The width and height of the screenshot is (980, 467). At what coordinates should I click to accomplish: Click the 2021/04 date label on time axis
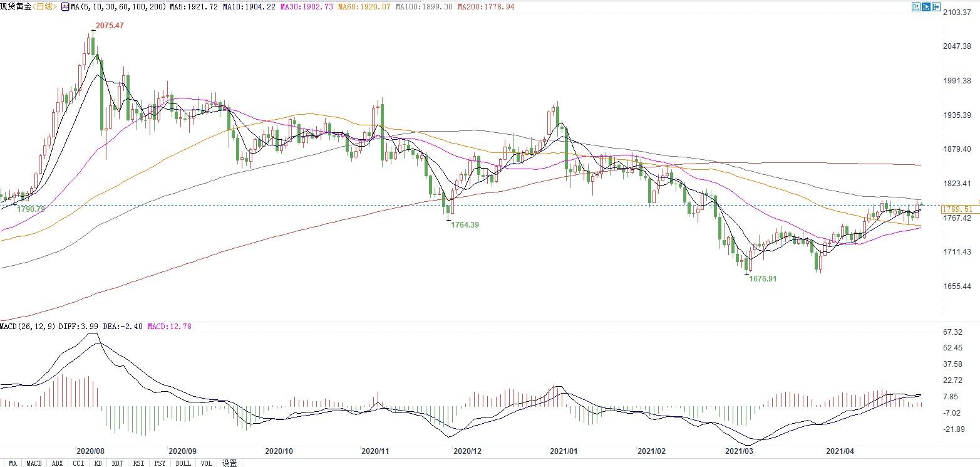(840, 451)
